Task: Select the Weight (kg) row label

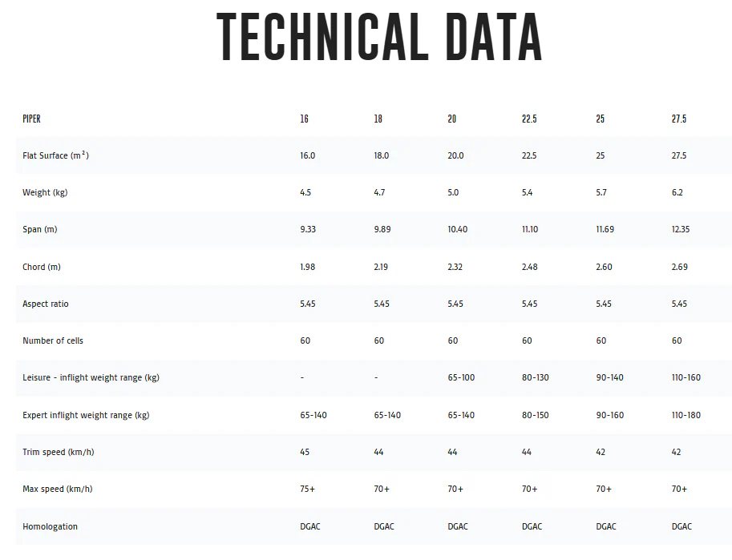Action: click(x=45, y=192)
